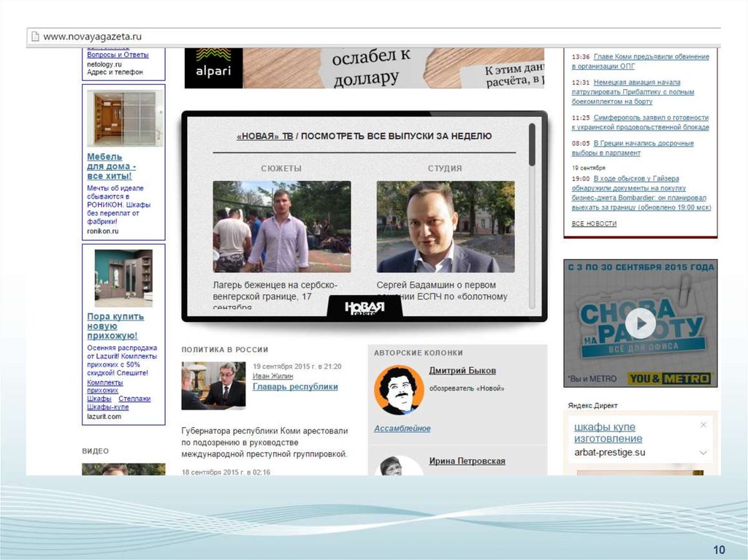Open the Комплекты прихожих link
748x560 pixels.
104,386
